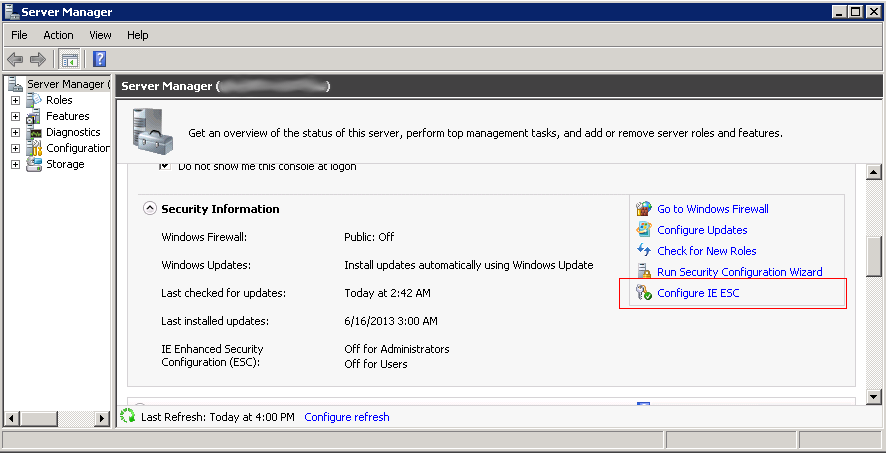
Task: Select the Configuration tree item label
Action: (78, 148)
